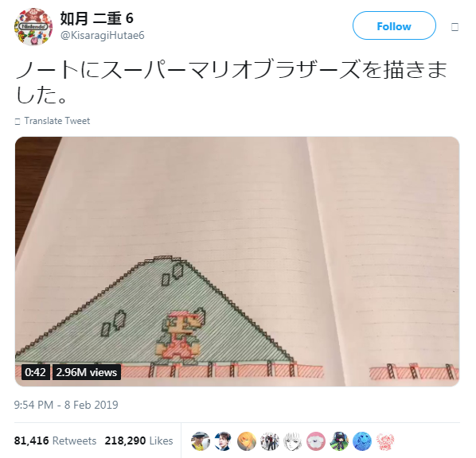Viewport: 476px width, 458px height.
Task: Click the Nintendo profile avatar picture
Action: (x=33, y=27)
